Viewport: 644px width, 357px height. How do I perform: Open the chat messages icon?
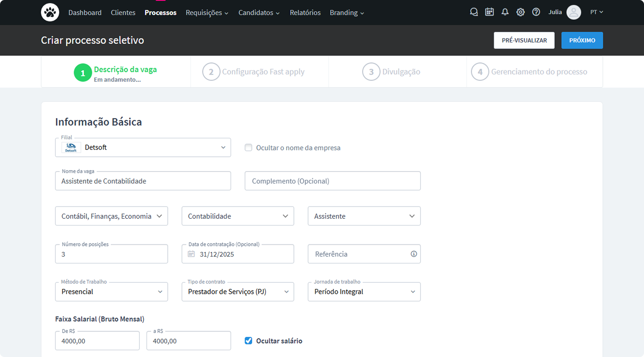(x=474, y=12)
